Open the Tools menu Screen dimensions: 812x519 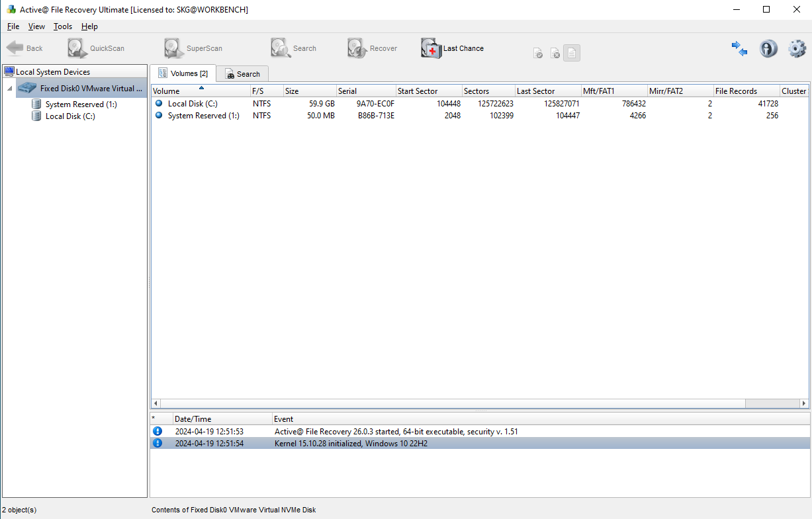tap(63, 26)
